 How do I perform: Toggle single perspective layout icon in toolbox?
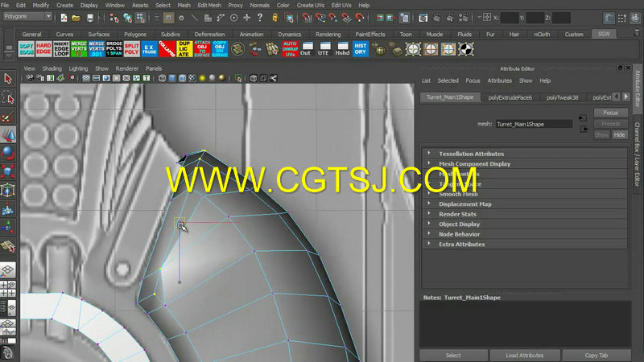(x=8, y=270)
